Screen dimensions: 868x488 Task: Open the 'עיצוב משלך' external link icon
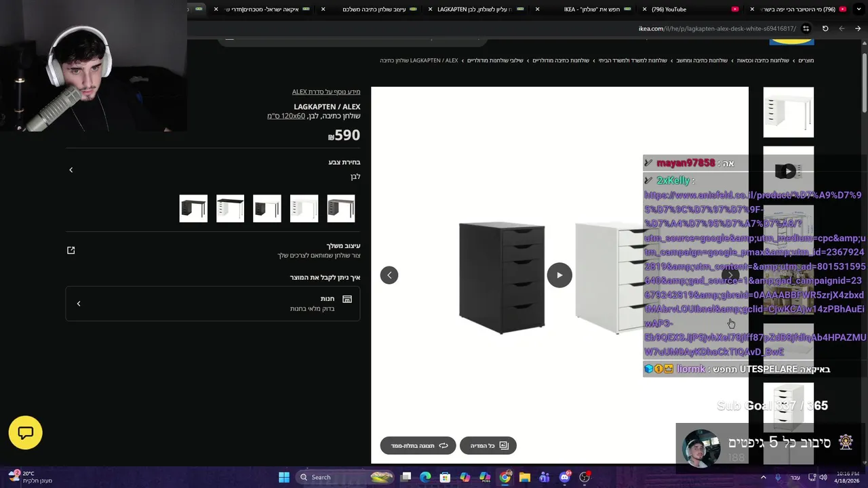pyautogui.click(x=71, y=250)
